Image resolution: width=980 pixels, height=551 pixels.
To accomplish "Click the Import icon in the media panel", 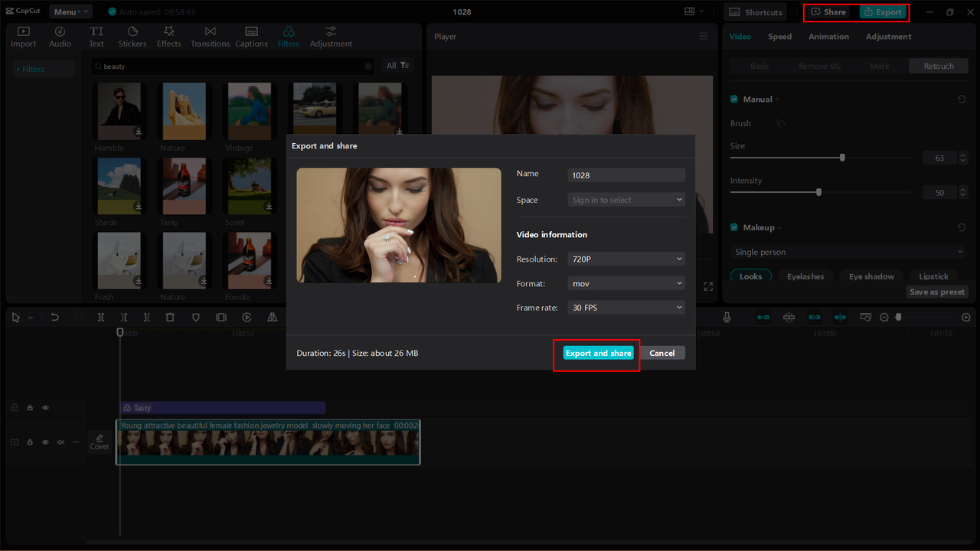I will (x=23, y=35).
